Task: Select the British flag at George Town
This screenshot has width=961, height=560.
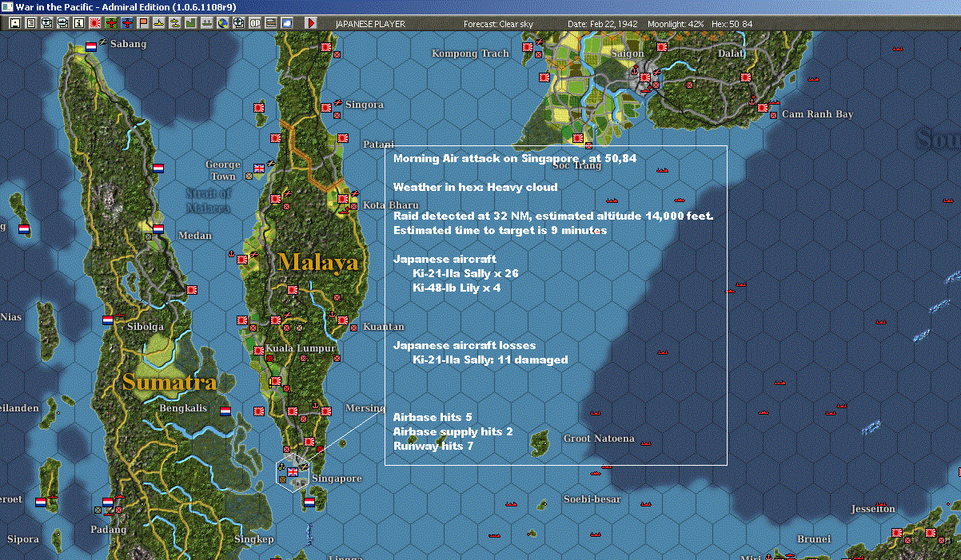Action: [x=259, y=169]
